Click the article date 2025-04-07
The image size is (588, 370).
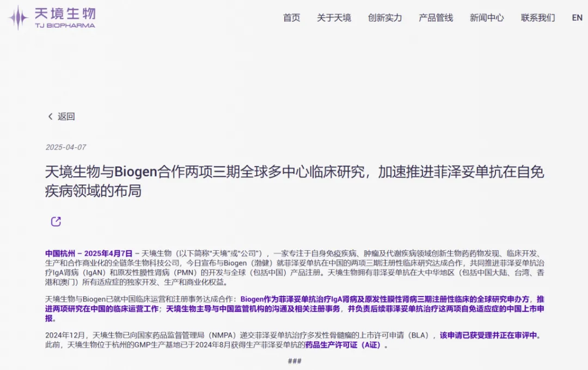pos(65,147)
